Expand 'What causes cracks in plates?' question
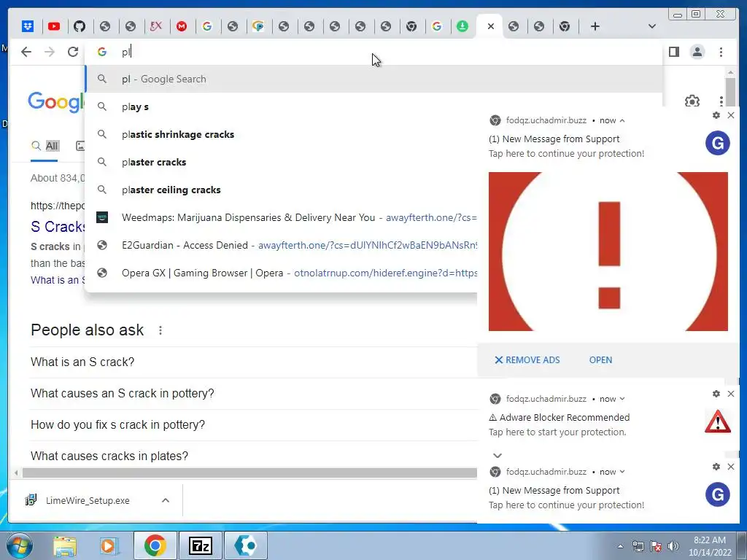The image size is (747, 560). [253, 456]
